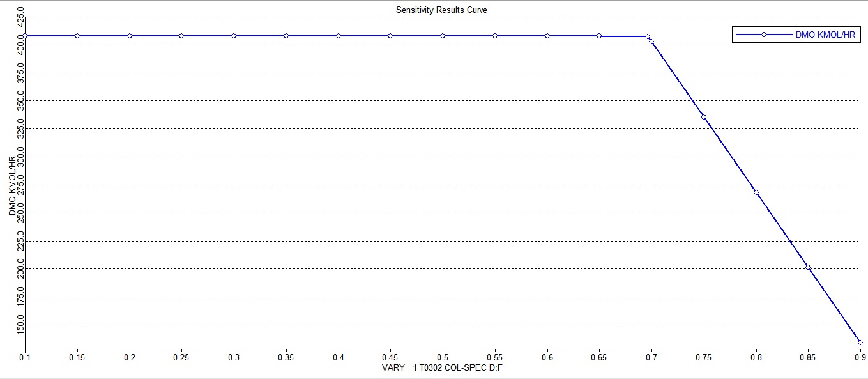Click the x-axis tick label 0.4
Screen dimensions: 868x379
(x=339, y=359)
